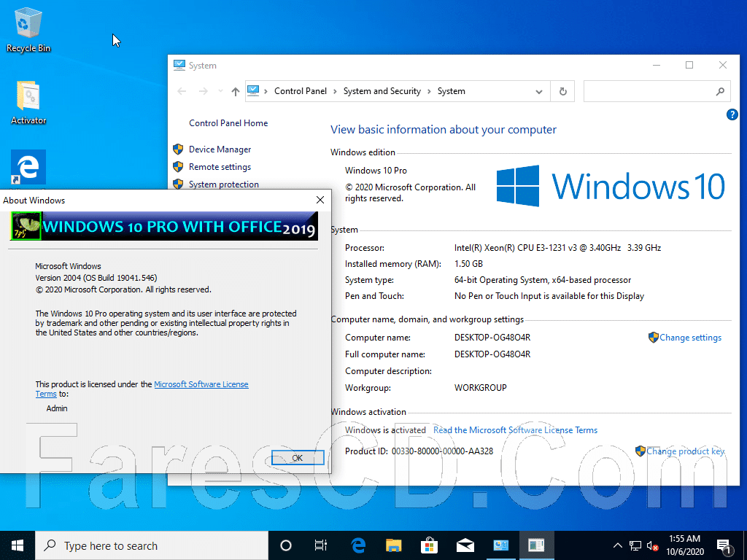Open Device Manager from the sidebar

pos(220,149)
